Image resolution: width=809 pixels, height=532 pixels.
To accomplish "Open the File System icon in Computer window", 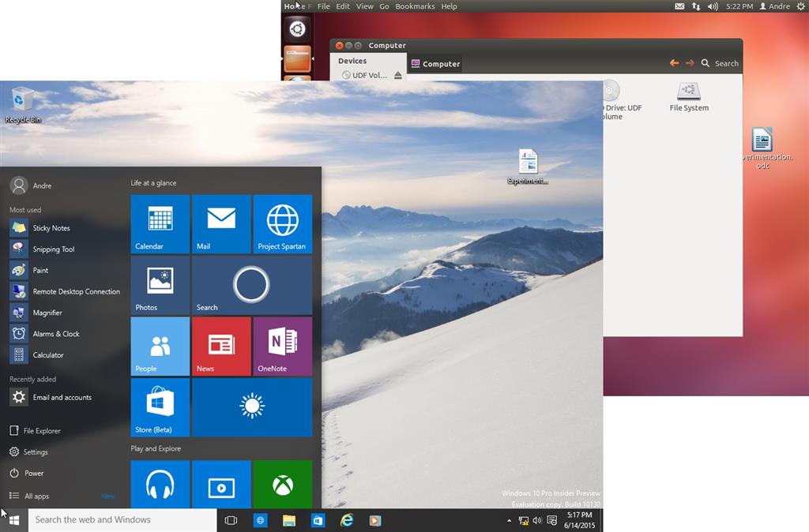I will pyautogui.click(x=687, y=95).
